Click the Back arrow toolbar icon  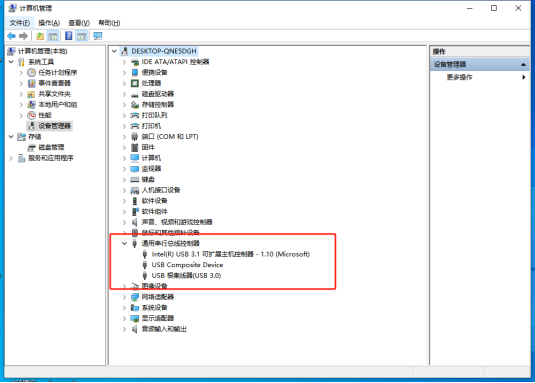coord(11,36)
